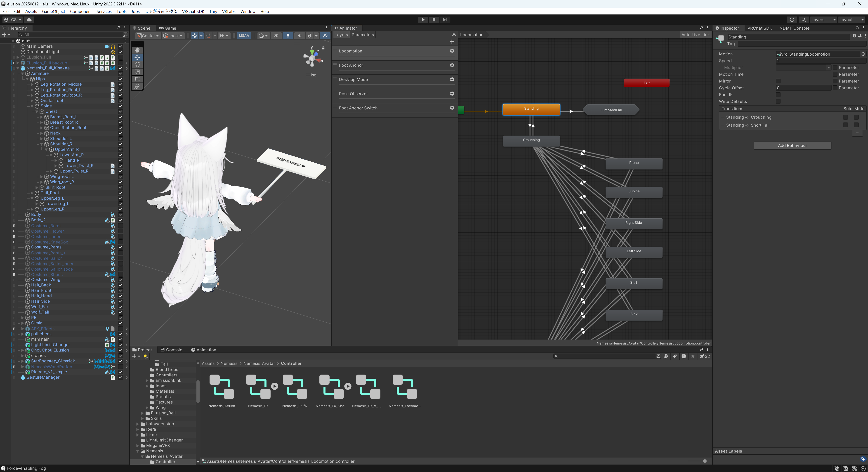
Task: Select the Scale tool in Scene toolbar
Action: pyautogui.click(x=137, y=72)
